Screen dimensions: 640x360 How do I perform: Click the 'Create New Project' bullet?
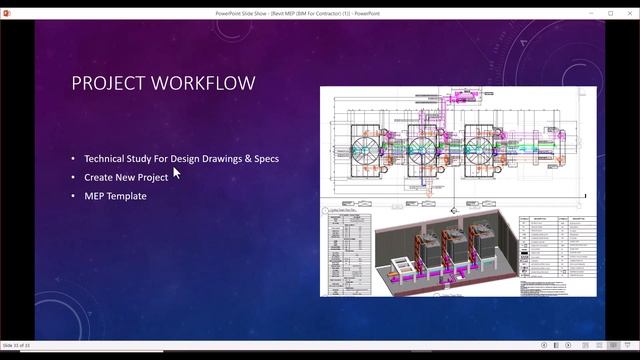pos(126,178)
